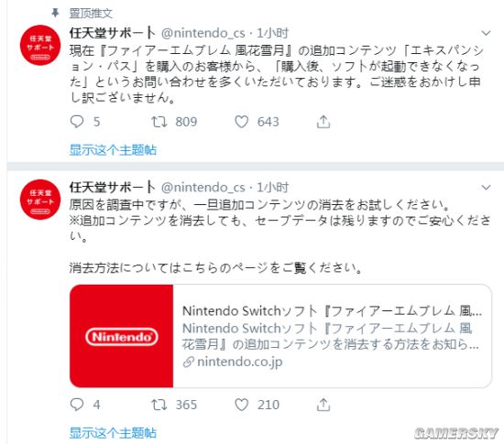Like the second tweet showing 210
This screenshot has width=504, height=444.
pyautogui.click(x=241, y=405)
